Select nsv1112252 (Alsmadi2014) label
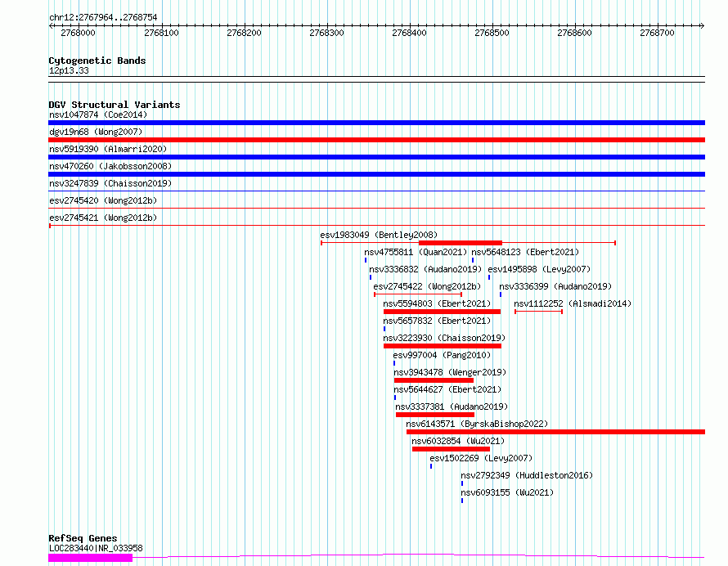Viewport: 728px width, 566px height. coord(573,303)
